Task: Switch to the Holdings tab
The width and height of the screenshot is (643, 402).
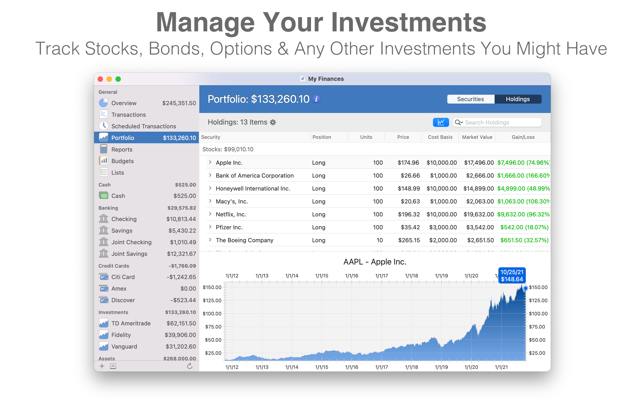Action: (x=518, y=99)
